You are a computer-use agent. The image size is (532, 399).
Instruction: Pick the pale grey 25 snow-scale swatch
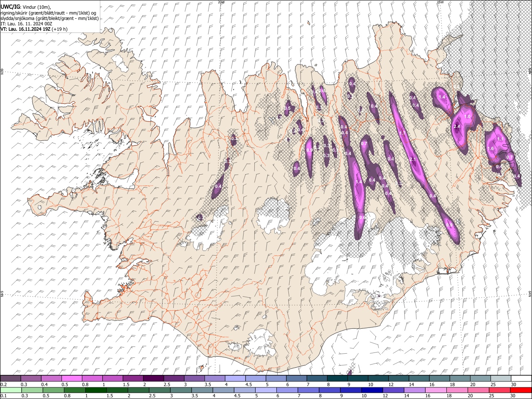pyautogui.click(x=500, y=378)
